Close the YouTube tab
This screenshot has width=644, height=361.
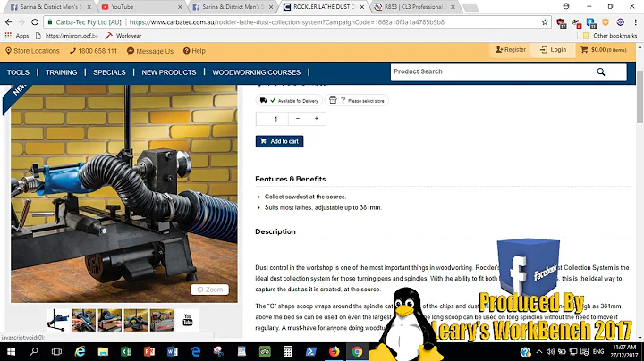[180, 7]
